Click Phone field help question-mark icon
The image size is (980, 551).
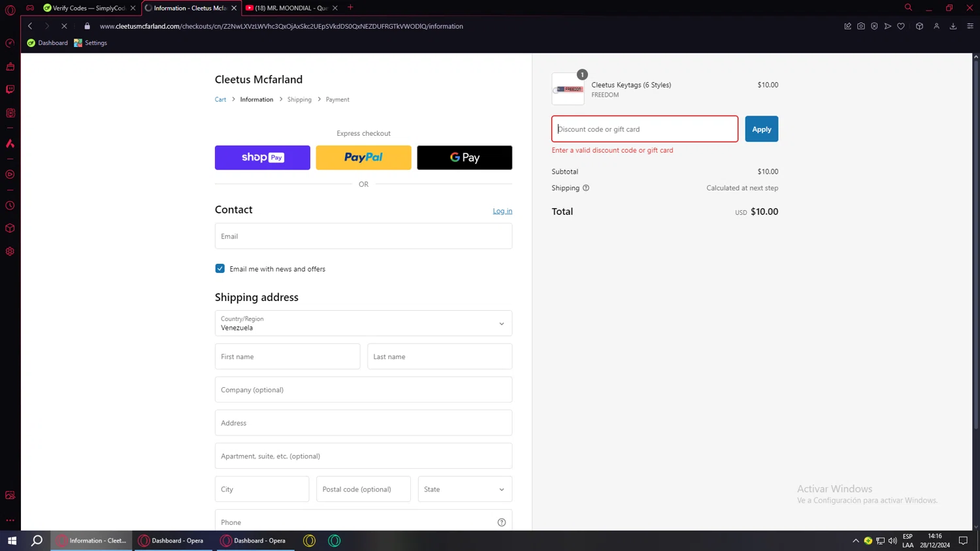(502, 522)
